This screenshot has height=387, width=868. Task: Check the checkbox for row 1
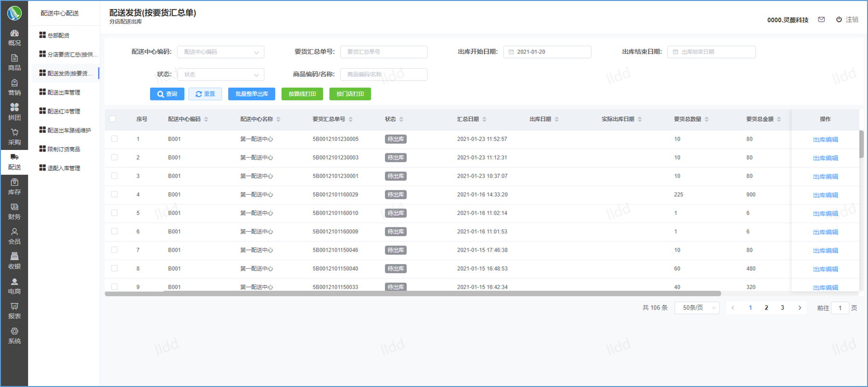point(114,139)
